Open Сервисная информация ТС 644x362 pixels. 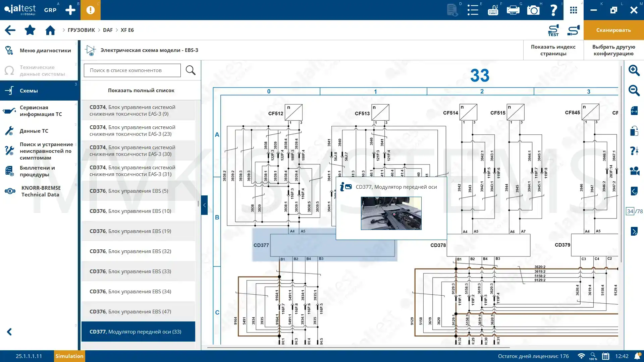[39, 111]
